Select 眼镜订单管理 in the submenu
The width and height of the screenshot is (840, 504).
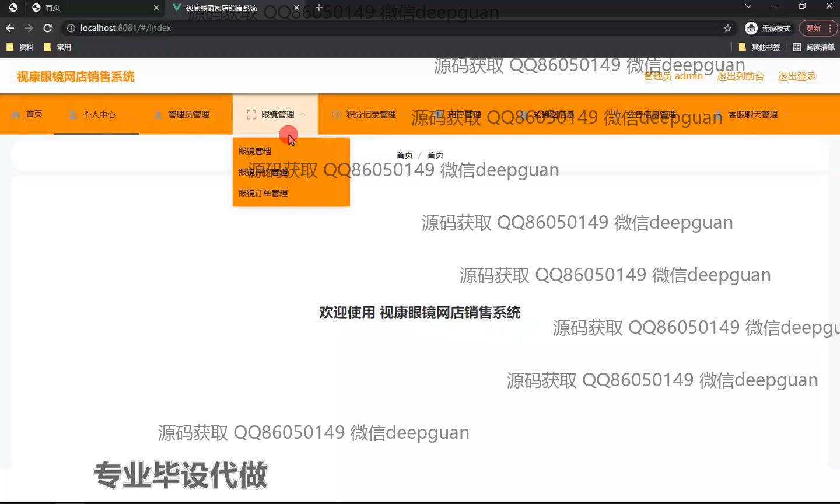coord(263,193)
